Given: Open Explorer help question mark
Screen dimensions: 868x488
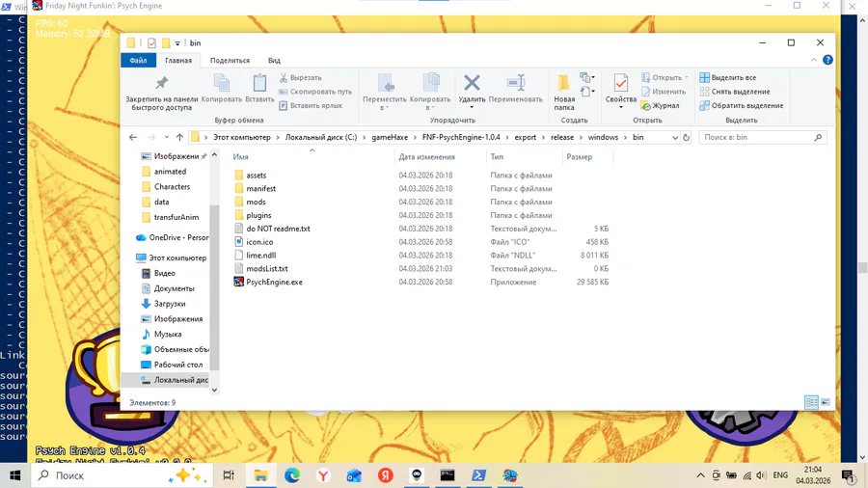Looking at the screenshot, I should click(x=827, y=60).
